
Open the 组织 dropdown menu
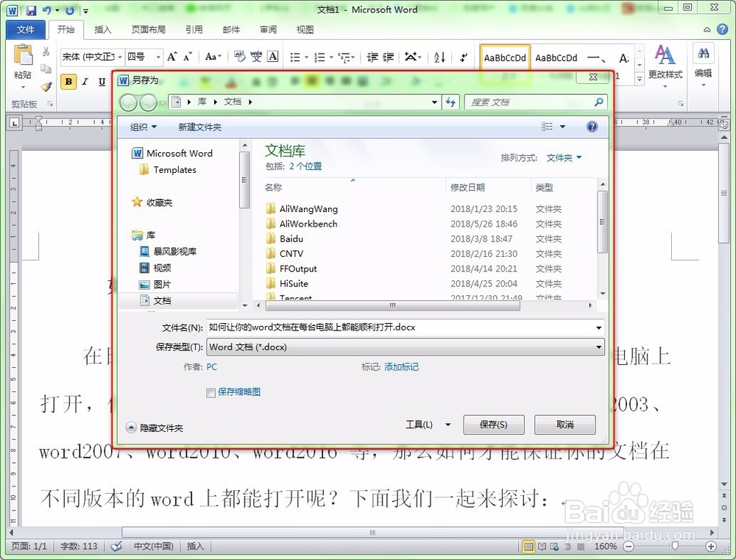point(144,127)
